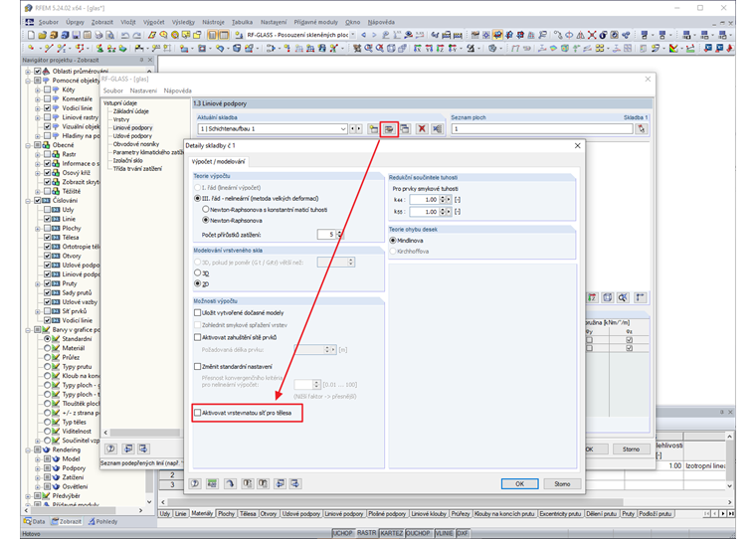The image size is (756, 539).
Task: Click the Open file folder icon
Action: click(43, 35)
